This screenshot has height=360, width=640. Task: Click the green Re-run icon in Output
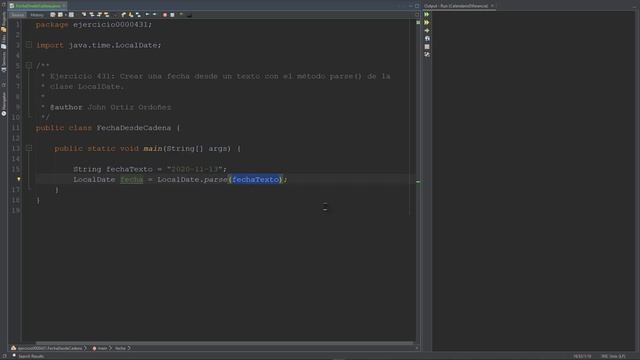[427, 15]
